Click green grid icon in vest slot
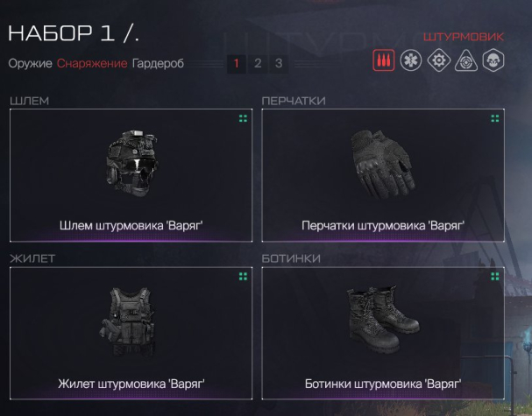This screenshot has height=416, width=532. coord(243,277)
